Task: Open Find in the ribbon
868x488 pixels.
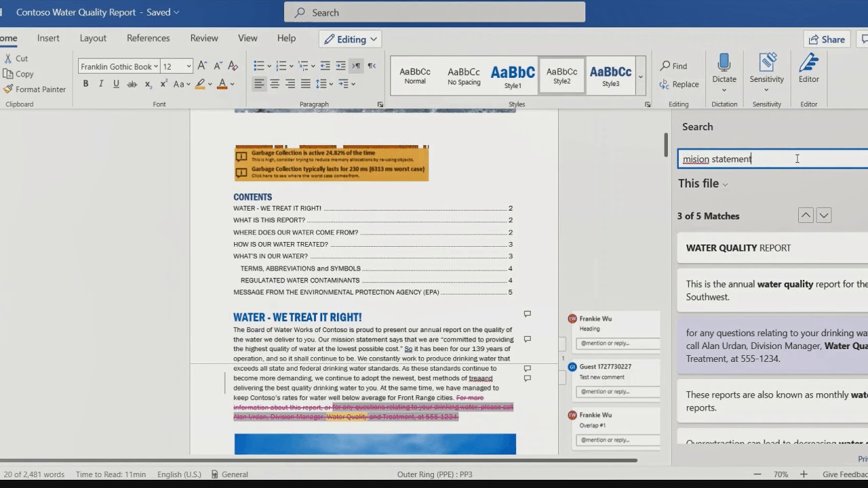Action: point(674,66)
